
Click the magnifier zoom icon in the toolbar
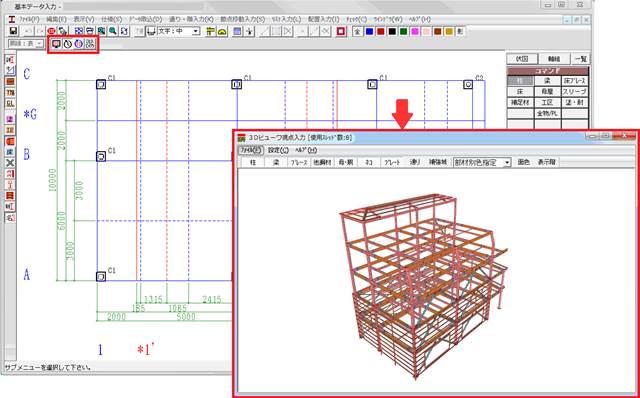coord(113,31)
